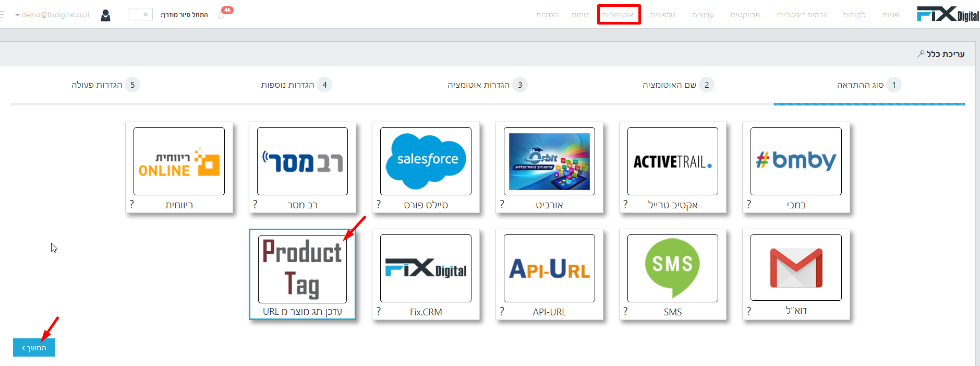Select the רב מסר card

click(x=303, y=168)
